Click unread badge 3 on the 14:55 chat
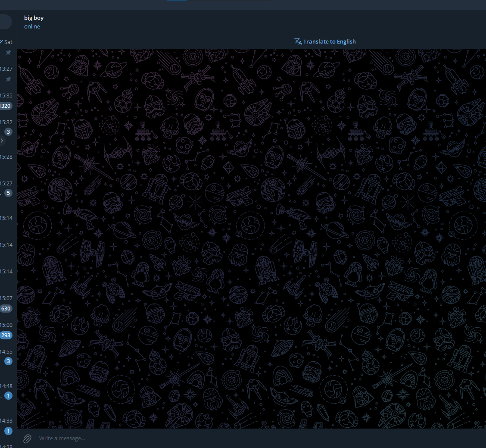This screenshot has width=486, height=448. [8, 361]
